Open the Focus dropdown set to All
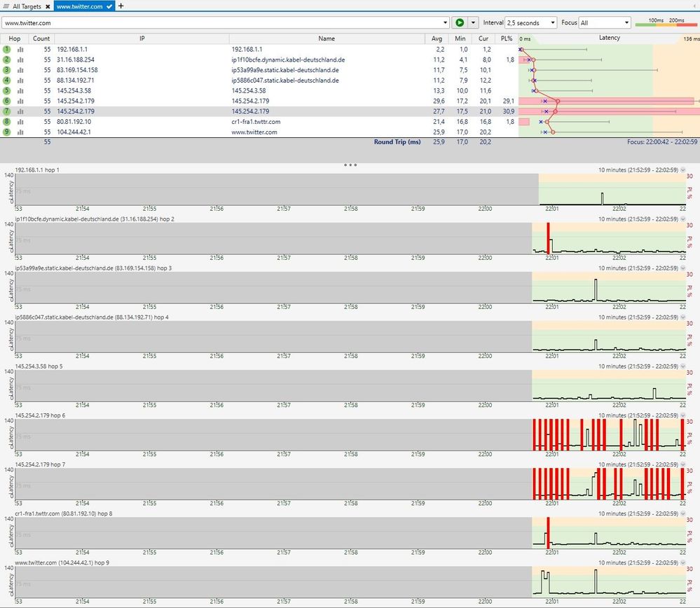Screen dimensions: 700x608 tap(604, 22)
